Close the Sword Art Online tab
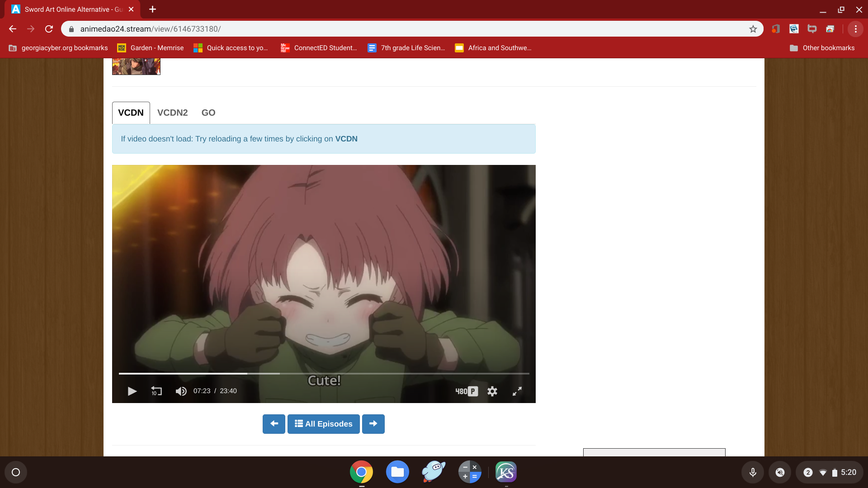Image resolution: width=868 pixels, height=488 pixels. (131, 9)
